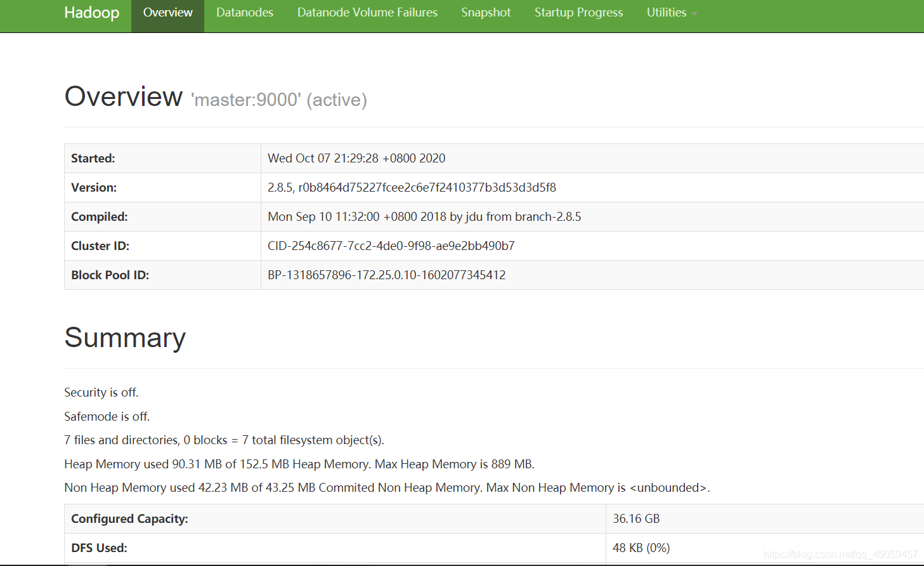
Task: Select the 7 files and directories line
Action: pos(224,440)
